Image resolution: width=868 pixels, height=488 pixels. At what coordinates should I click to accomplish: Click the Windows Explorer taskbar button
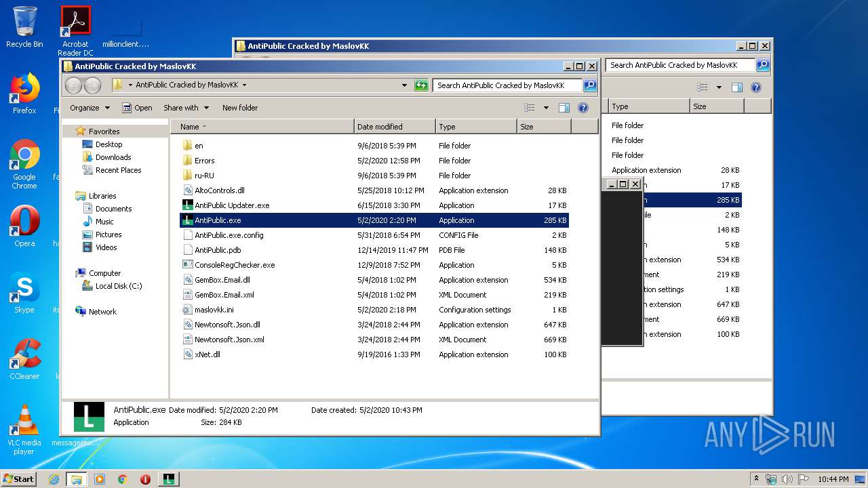76,479
